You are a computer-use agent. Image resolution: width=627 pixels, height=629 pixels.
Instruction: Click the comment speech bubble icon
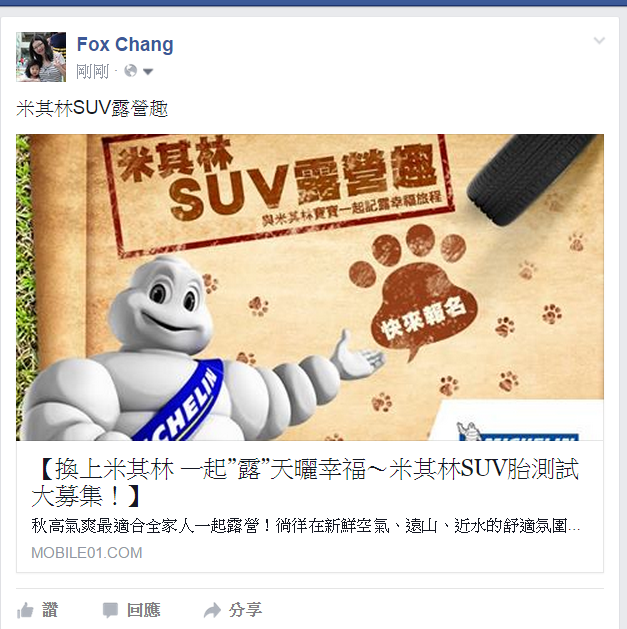[x=110, y=610]
